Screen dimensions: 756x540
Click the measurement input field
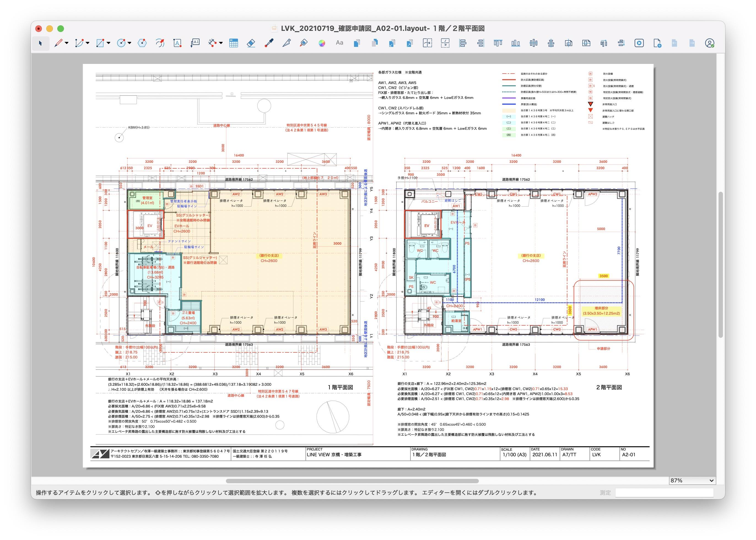pos(664,493)
